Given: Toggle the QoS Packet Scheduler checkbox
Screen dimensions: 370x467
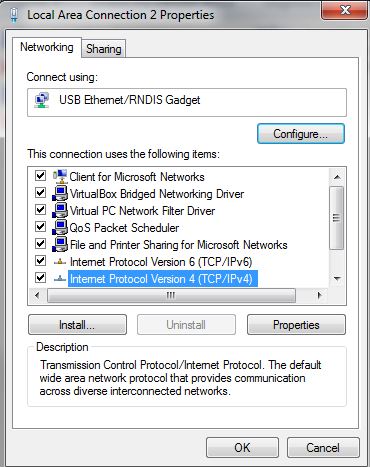Looking at the screenshot, I should tap(40, 227).
